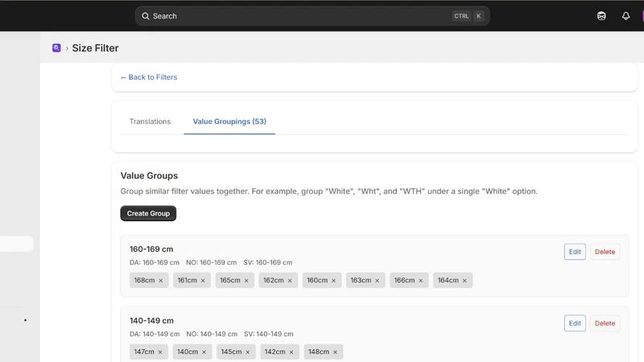
Task: Click the "DA: 160-169 cm" translation label
Action: pyautogui.click(x=155, y=262)
